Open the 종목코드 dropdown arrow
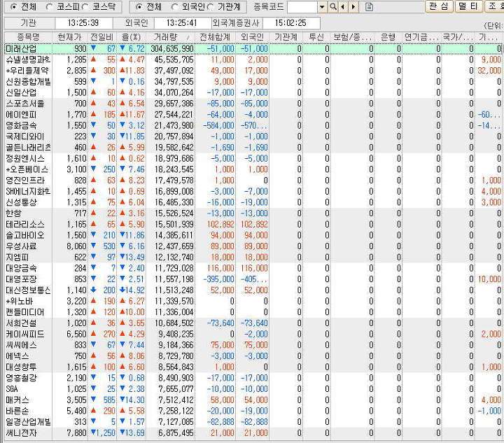The height and width of the screenshot is (443, 504). coord(322,7)
